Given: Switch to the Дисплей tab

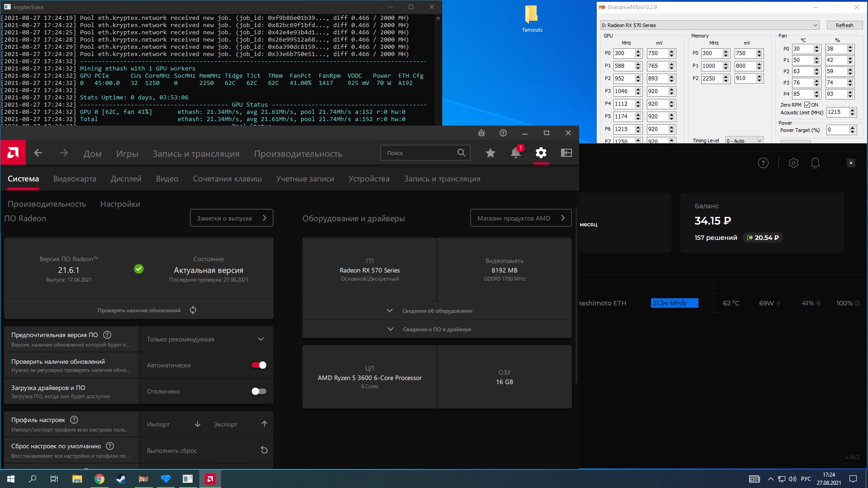Looking at the screenshot, I should [126, 179].
